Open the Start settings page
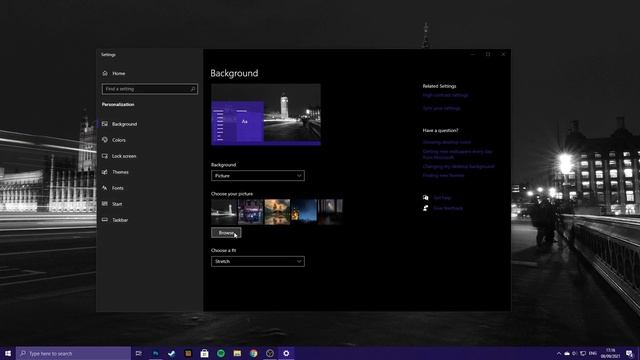640x360 pixels. 112,204
